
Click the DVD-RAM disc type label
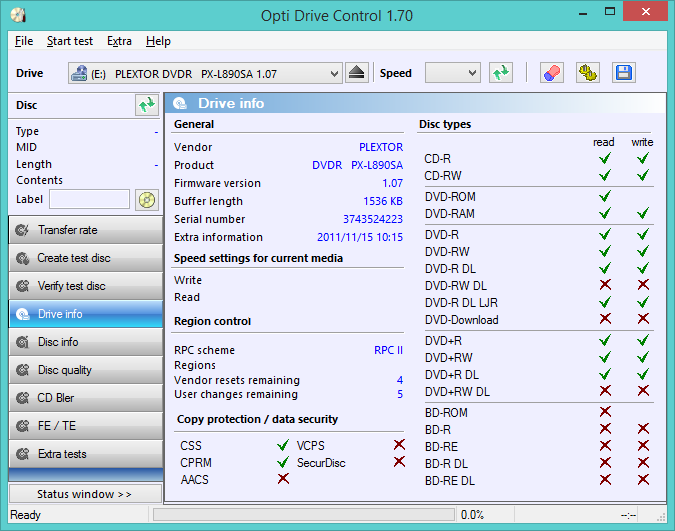point(450,214)
